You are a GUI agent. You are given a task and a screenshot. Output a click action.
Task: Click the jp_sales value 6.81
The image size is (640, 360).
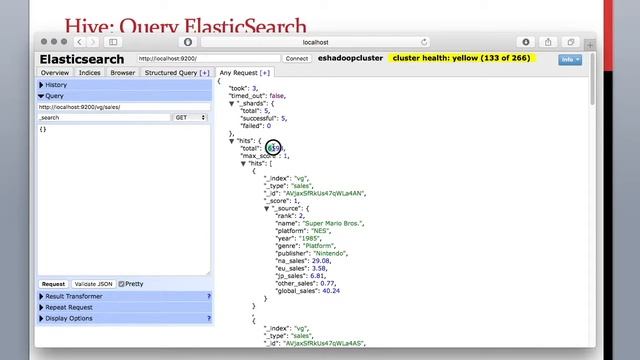(x=317, y=276)
